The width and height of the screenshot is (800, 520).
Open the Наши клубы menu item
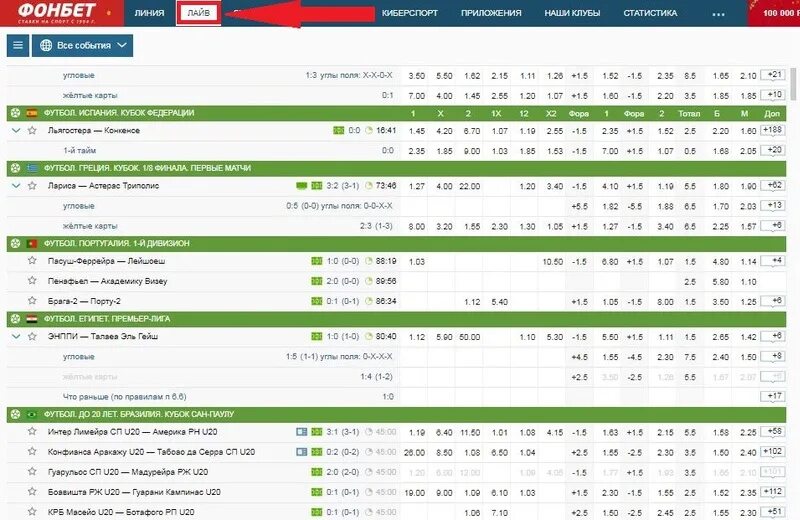click(x=572, y=13)
